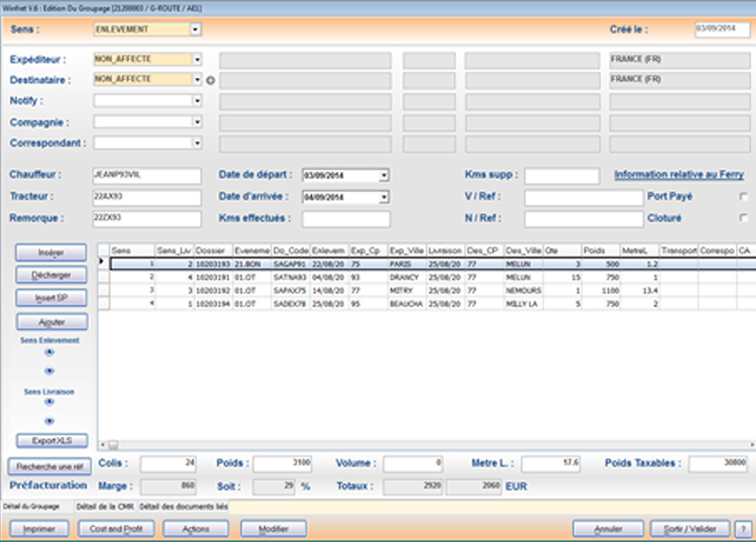Image resolution: width=756 pixels, height=542 pixels.
Task: Tick the Cloturé checkbox
Action: pos(743,219)
